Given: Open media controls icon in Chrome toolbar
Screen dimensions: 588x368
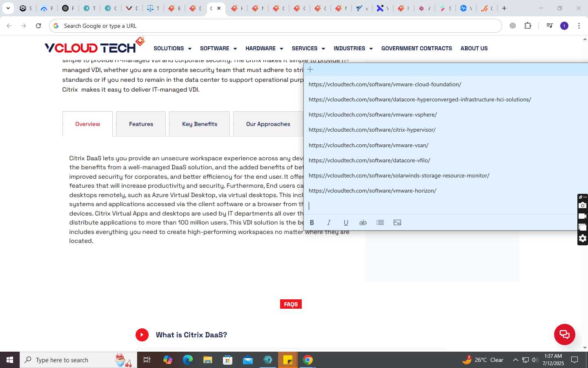Looking at the screenshot, I should [550, 26].
